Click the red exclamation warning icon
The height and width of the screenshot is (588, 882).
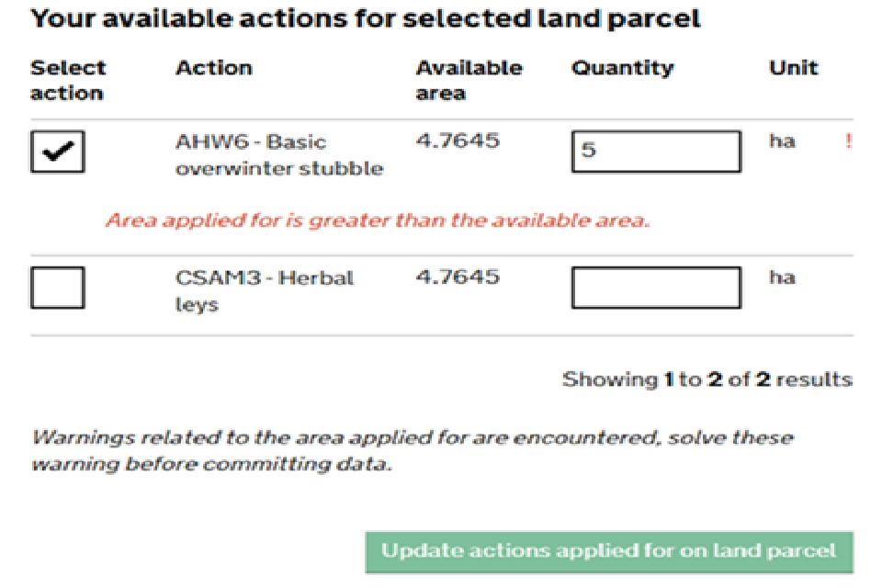[848, 142]
